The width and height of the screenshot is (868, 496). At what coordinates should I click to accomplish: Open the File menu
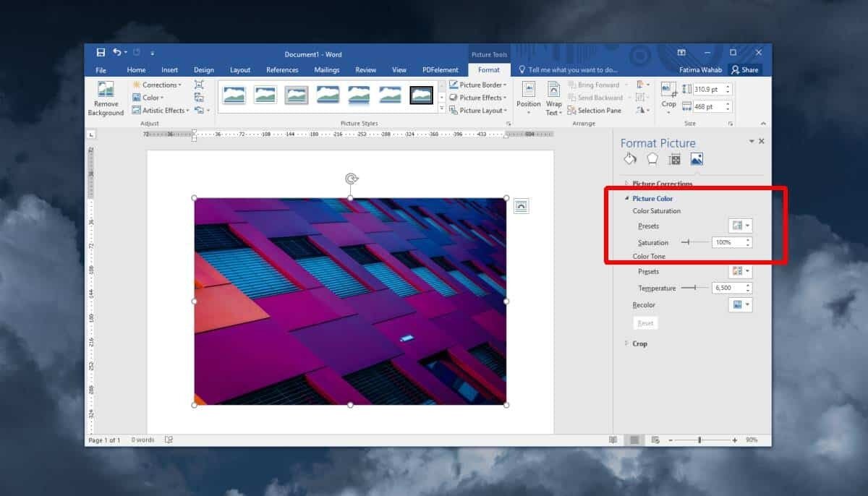(101, 70)
